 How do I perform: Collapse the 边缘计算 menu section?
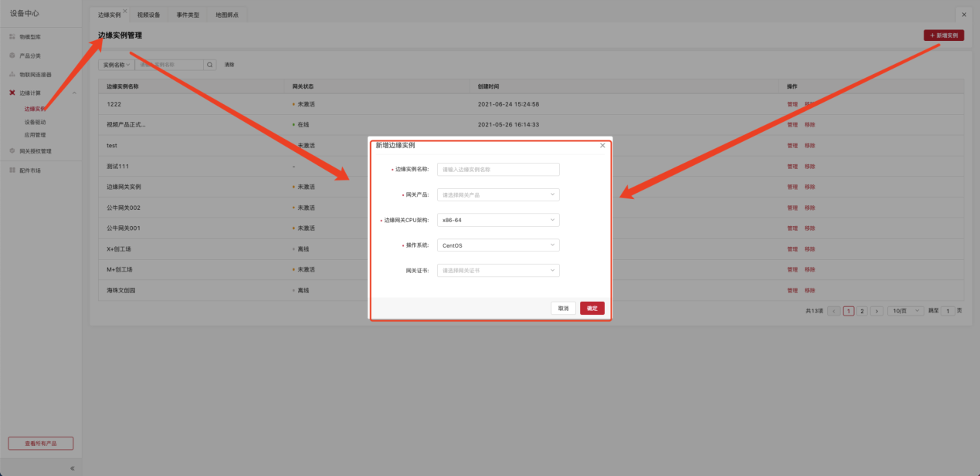(74, 93)
